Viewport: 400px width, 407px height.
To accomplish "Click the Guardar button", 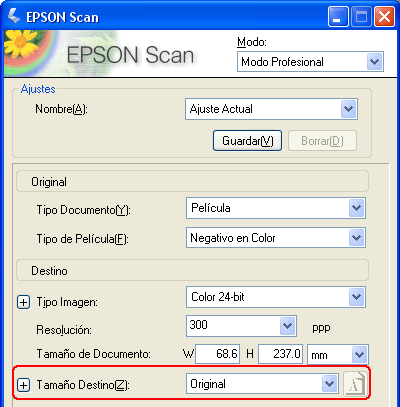I will 248,141.
